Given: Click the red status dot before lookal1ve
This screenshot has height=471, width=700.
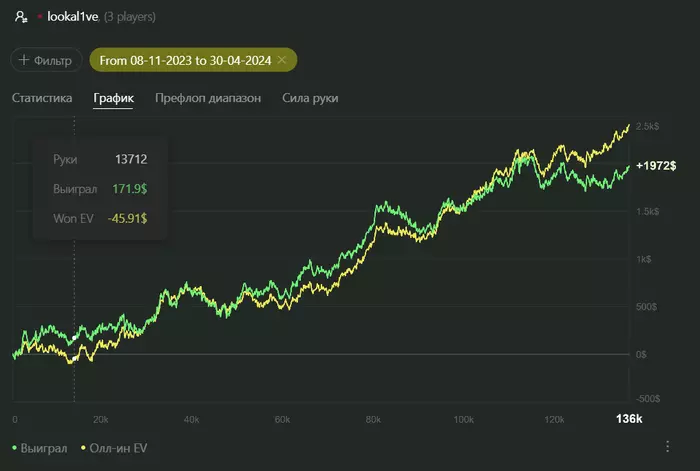Looking at the screenshot, I should point(40,17).
